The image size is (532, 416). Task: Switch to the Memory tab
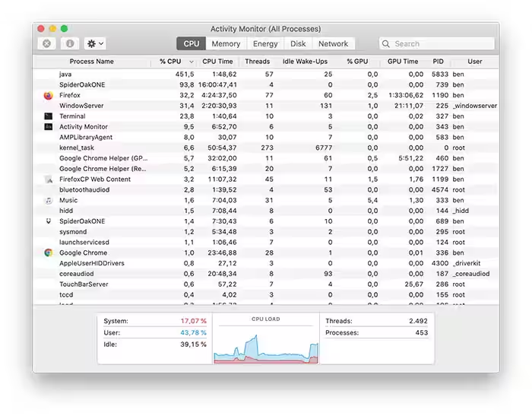coord(226,43)
